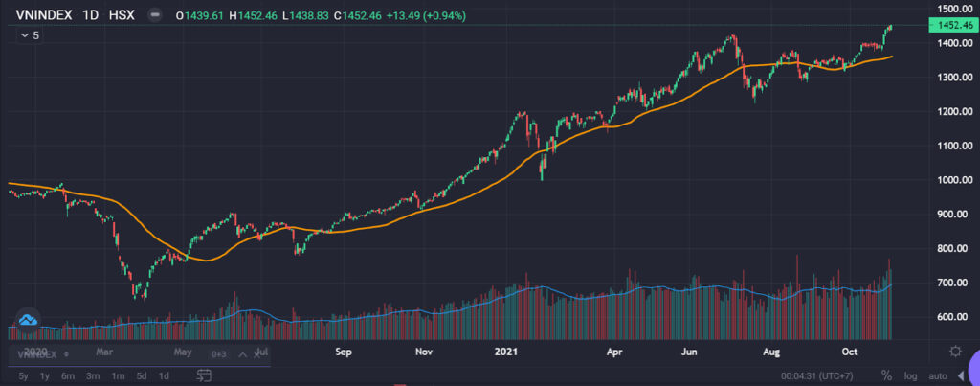980x386 pixels.
Task: Open chart settings gear icon
Action: pyautogui.click(x=955, y=351)
